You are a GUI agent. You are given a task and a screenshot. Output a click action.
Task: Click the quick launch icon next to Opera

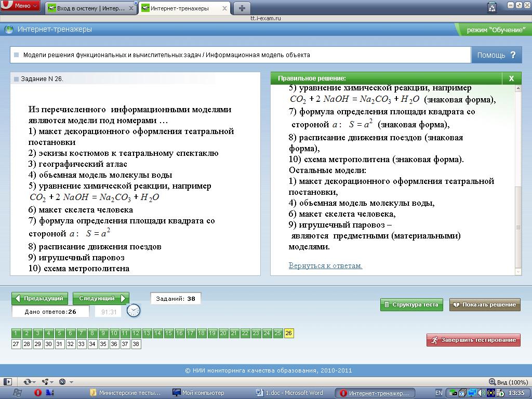pyautogui.click(x=50, y=393)
